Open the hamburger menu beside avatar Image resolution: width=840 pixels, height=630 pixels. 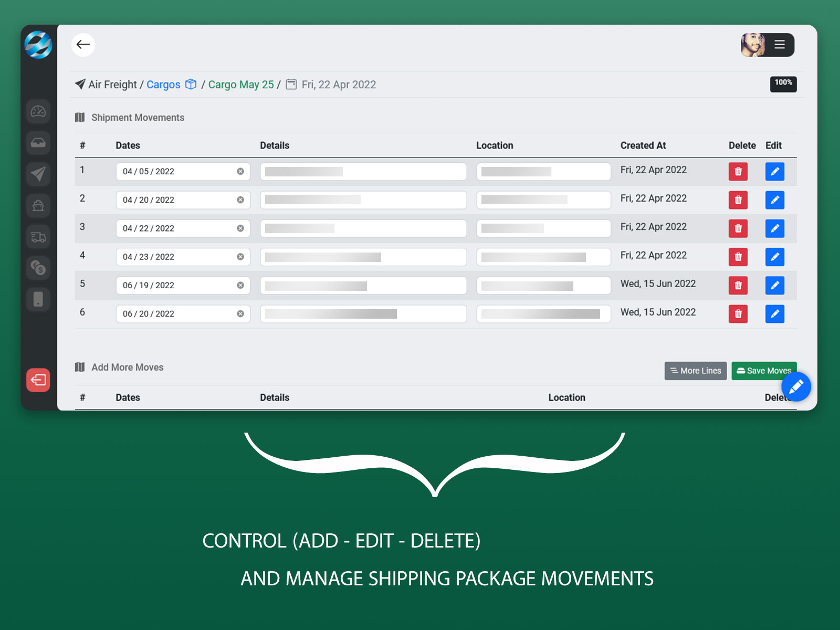(780, 45)
